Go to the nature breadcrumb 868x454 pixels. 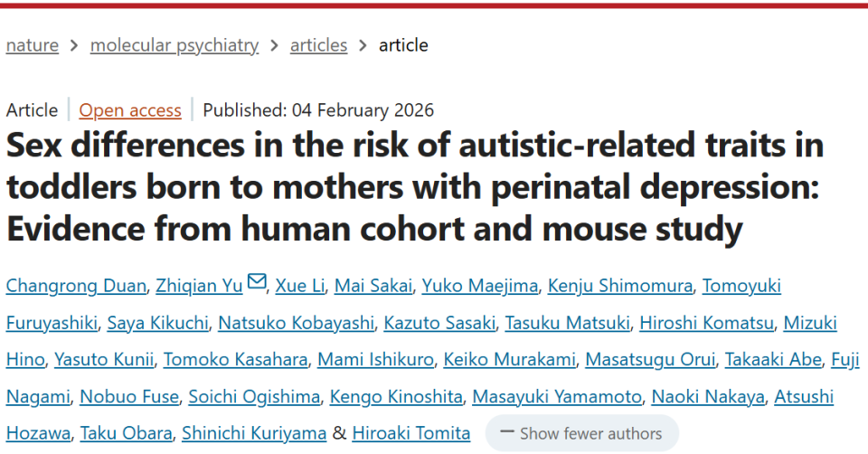[33, 45]
